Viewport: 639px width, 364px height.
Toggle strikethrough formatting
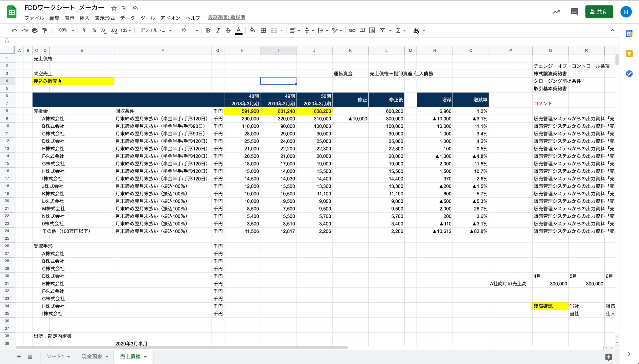pos(228,31)
